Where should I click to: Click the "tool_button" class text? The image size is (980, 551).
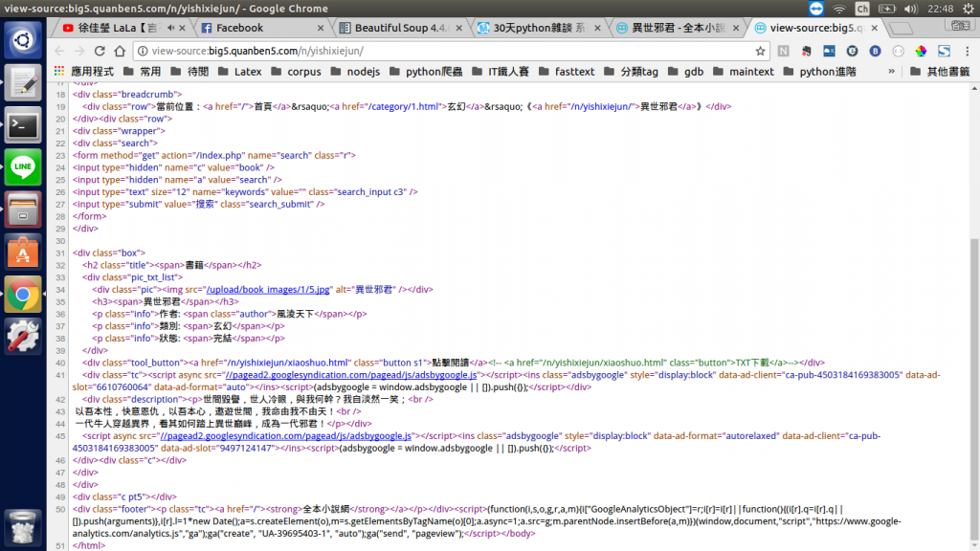coord(156,363)
